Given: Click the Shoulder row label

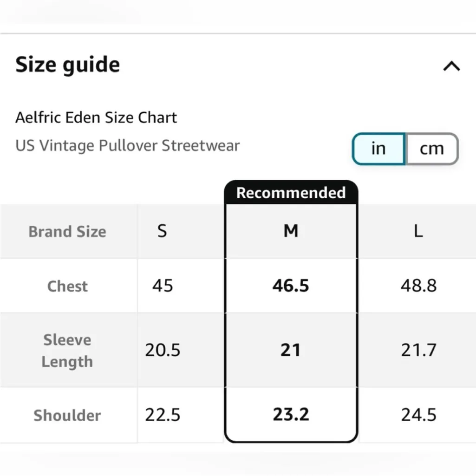Looking at the screenshot, I should point(67,415).
